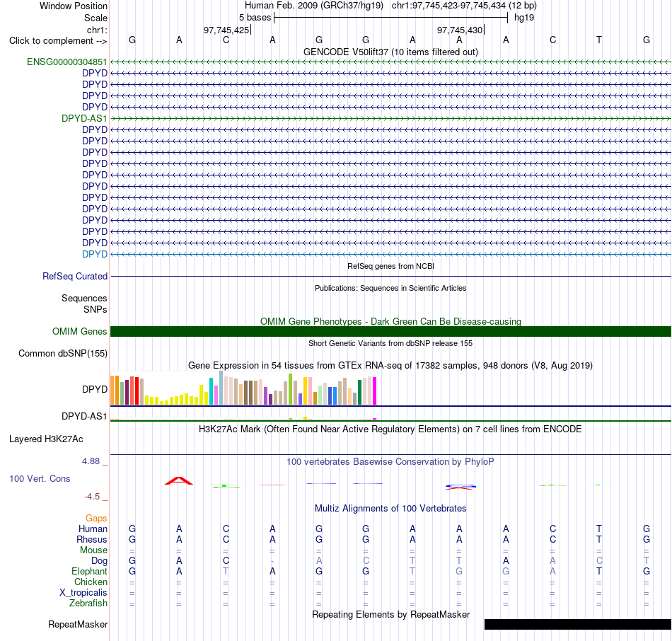This screenshot has width=672, height=641.
Task: Click the black RepeatMasker element bar
Action: 578,624
